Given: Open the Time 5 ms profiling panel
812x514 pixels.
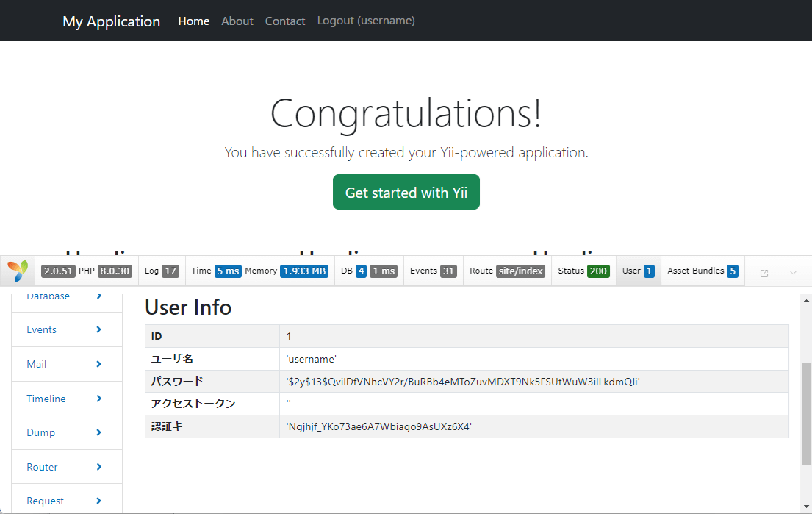Looking at the screenshot, I should coord(216,271).
